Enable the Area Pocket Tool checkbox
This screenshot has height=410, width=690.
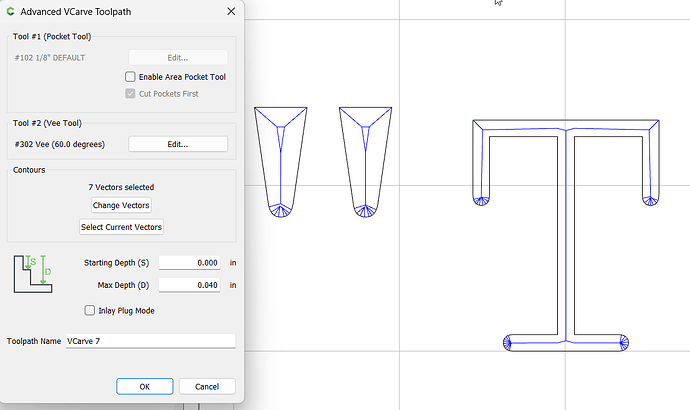point(131,77)
